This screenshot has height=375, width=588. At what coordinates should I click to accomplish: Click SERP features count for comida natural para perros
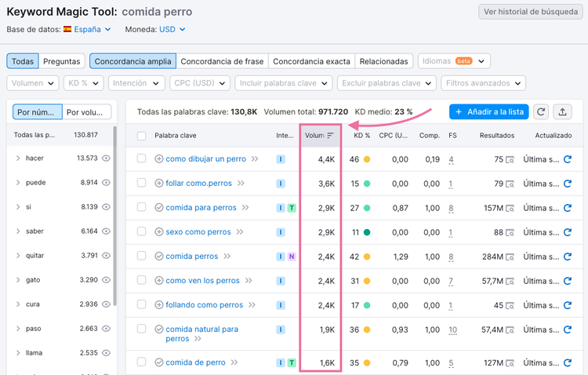pos(452,330)
